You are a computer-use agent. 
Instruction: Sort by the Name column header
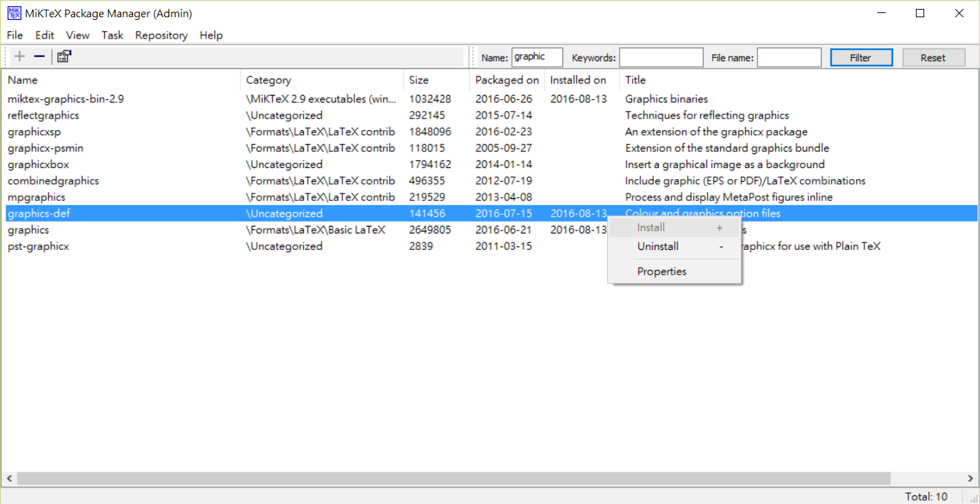click(121, 80)
